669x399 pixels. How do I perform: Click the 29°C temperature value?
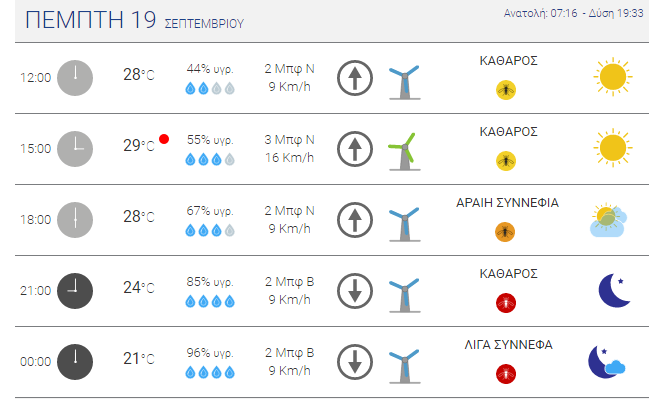click(139, 146)
